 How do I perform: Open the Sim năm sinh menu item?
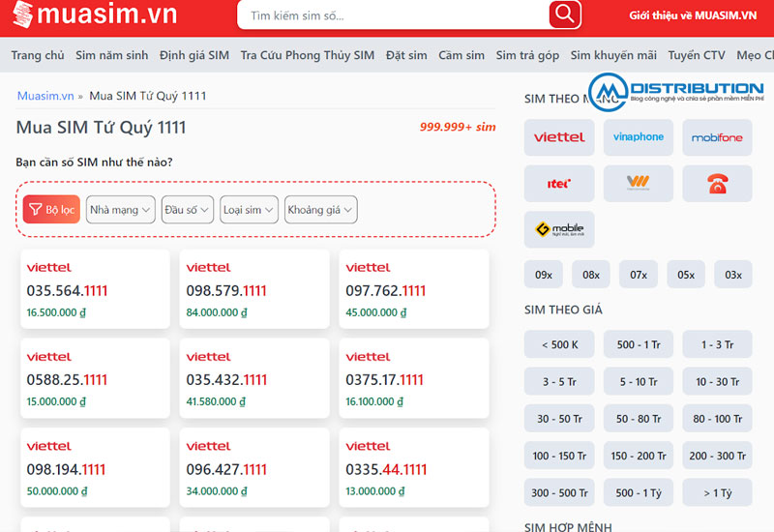(x=111, y=55)
